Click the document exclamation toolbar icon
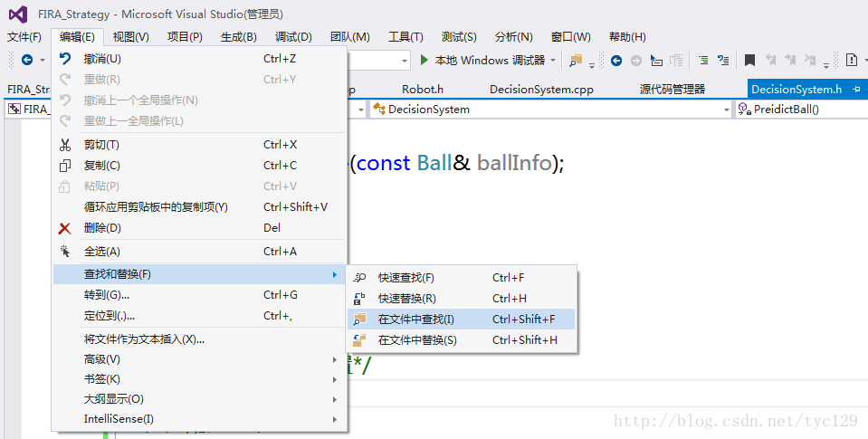The height and width of the screenshot is (439, 868). (x=852, y=60)
